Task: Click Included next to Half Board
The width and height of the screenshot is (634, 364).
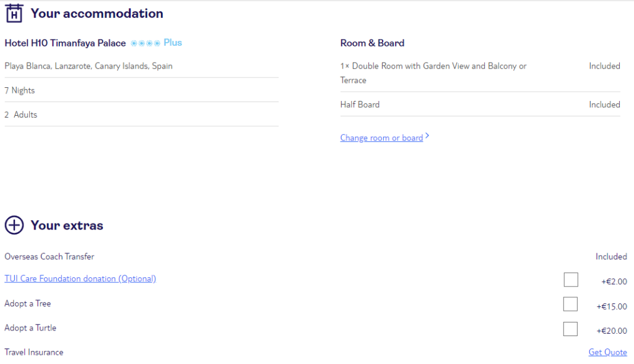Action: [604, 105]
